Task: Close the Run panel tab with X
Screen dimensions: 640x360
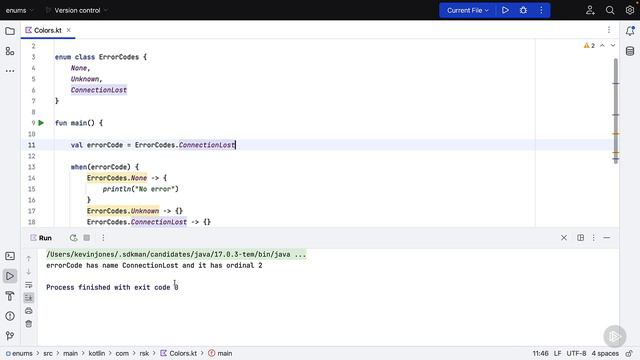Action: (564, 238)
